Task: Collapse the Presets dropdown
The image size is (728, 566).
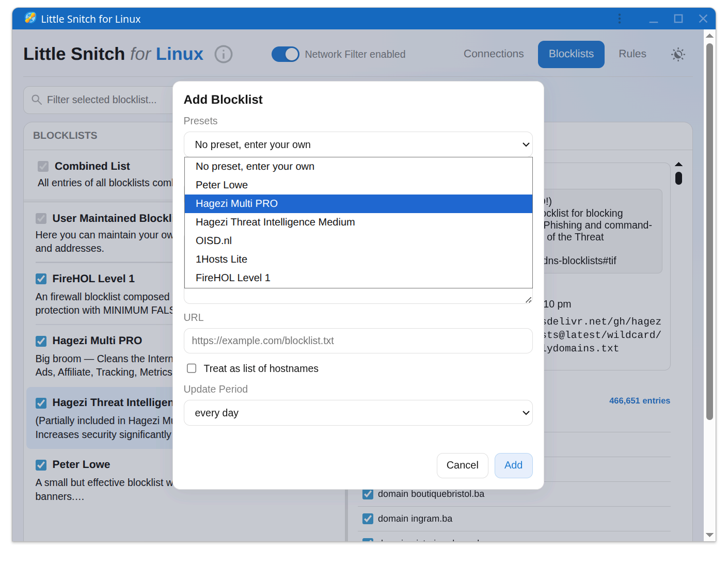Action: pyautogui.click(x=358, y=144)
